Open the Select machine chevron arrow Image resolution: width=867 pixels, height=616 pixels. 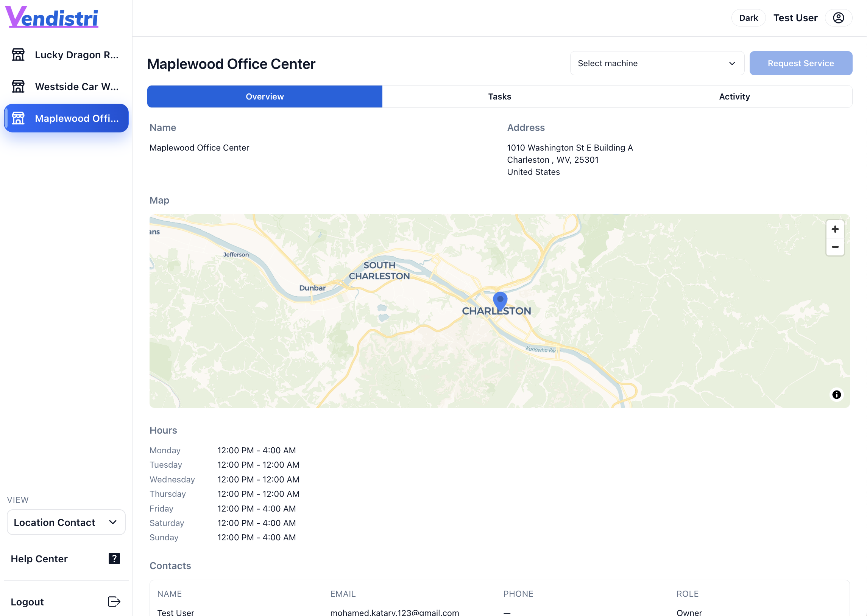(x=731, y=63)
